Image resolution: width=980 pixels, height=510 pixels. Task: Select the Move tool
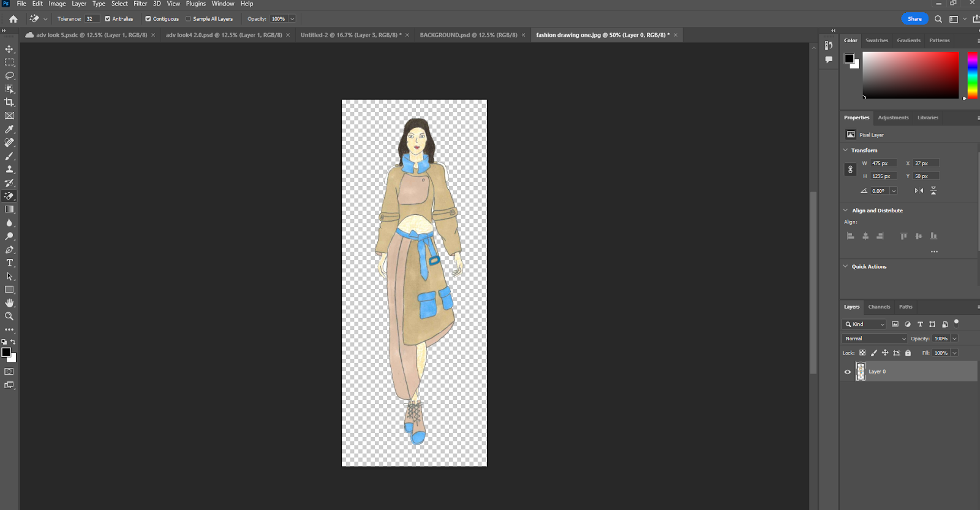click(x=9, y=49)
